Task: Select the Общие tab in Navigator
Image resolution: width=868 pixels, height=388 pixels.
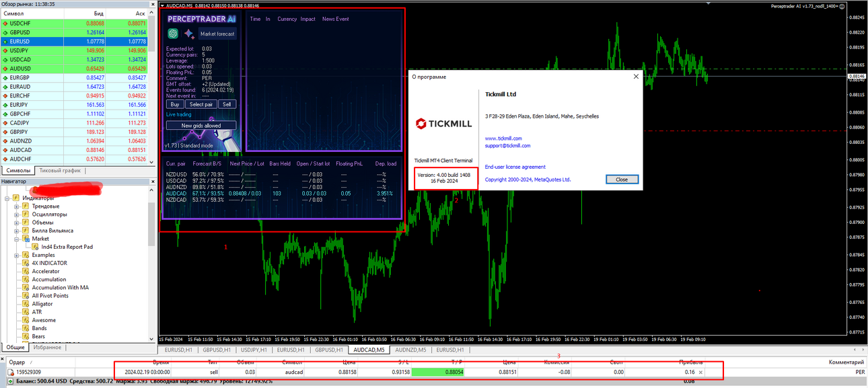Action: click(14, 347)
